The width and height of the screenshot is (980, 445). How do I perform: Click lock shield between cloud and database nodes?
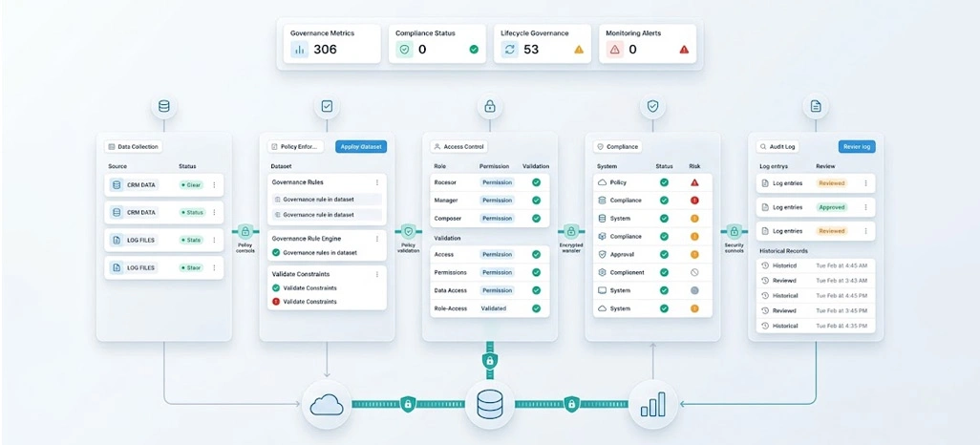(x=408, y=404)
